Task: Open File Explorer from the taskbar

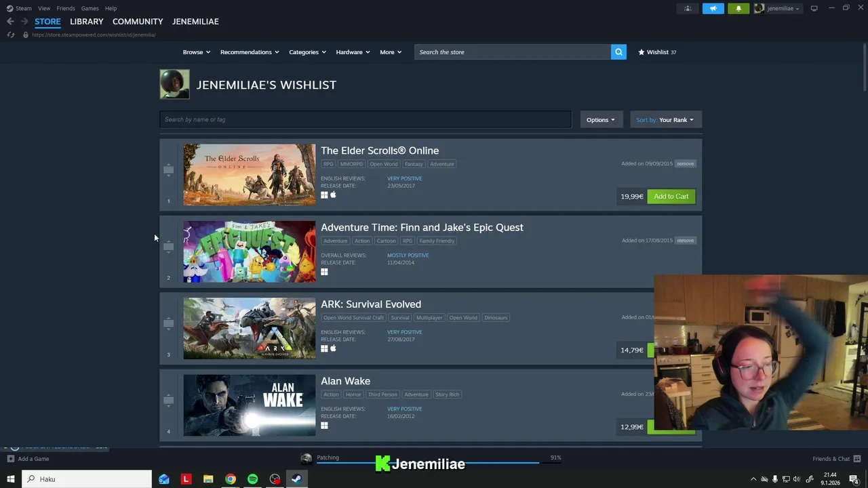Action: tap(208, 479)
